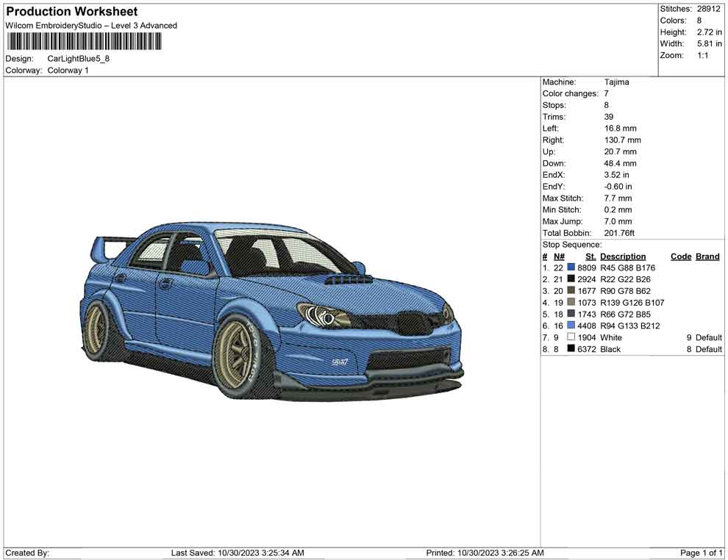Click the Stitches count 28912
728x560 pixels.
[708, 9]
